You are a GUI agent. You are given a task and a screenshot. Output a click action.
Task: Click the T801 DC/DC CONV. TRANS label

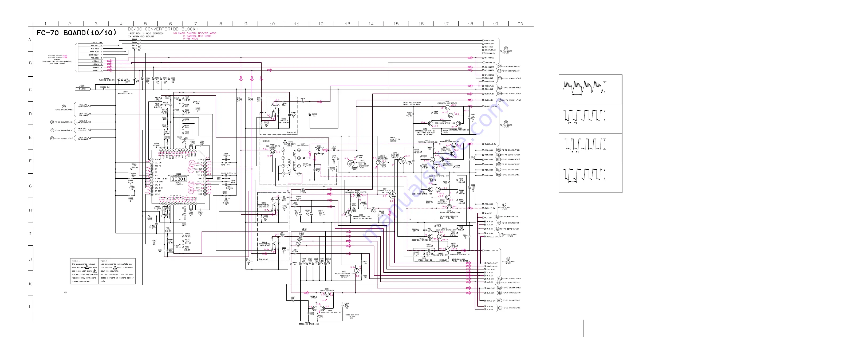click(x=290, y=144)
